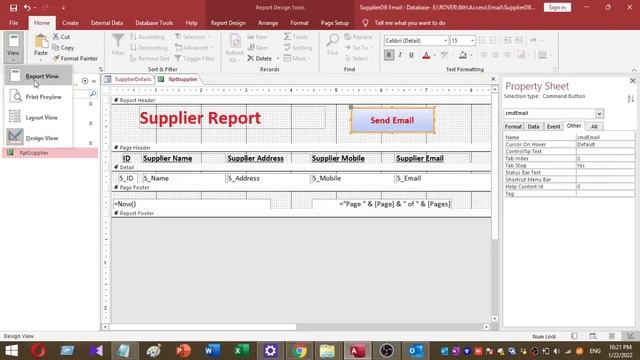This screenshot has height=360, width=640.
Task: Click the Sign in button
Action: [557, 7]
